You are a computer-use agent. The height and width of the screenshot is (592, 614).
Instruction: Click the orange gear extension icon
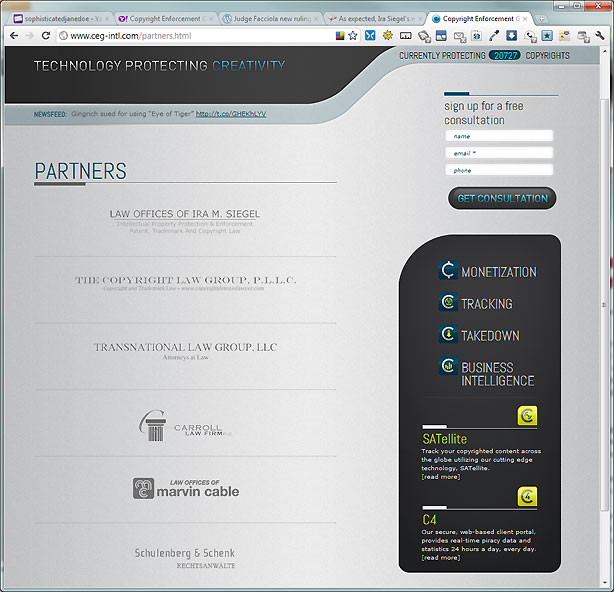[388, 36]
